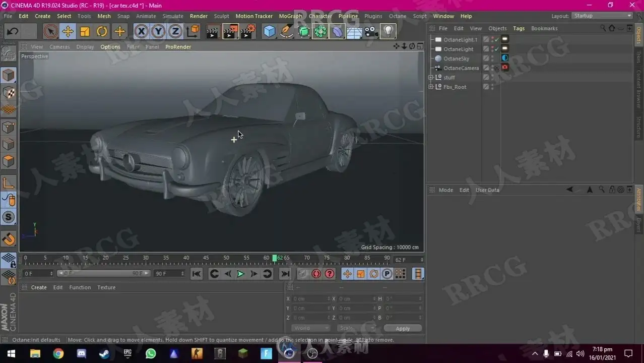Open the Camera object icon

pyautogui.click(x=371, y=32)
